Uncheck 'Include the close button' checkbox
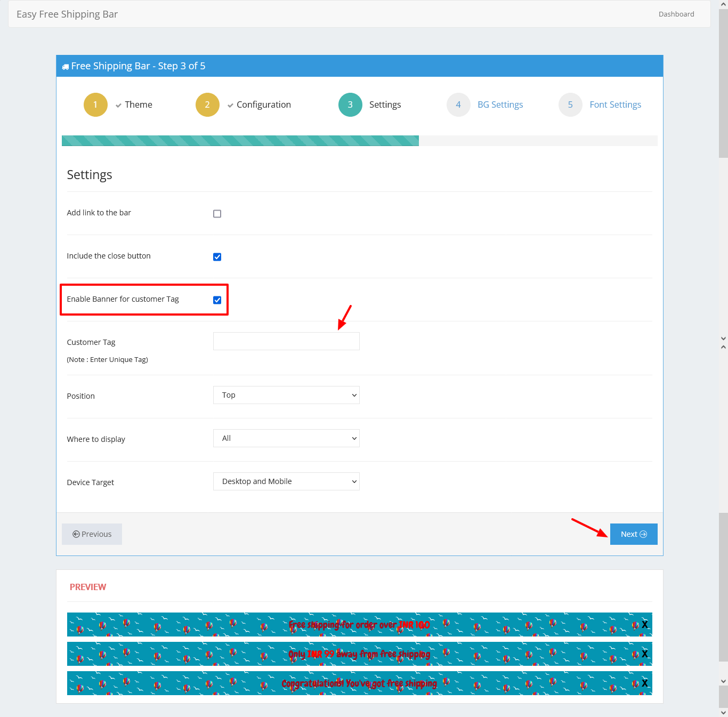 click(217, 257)
